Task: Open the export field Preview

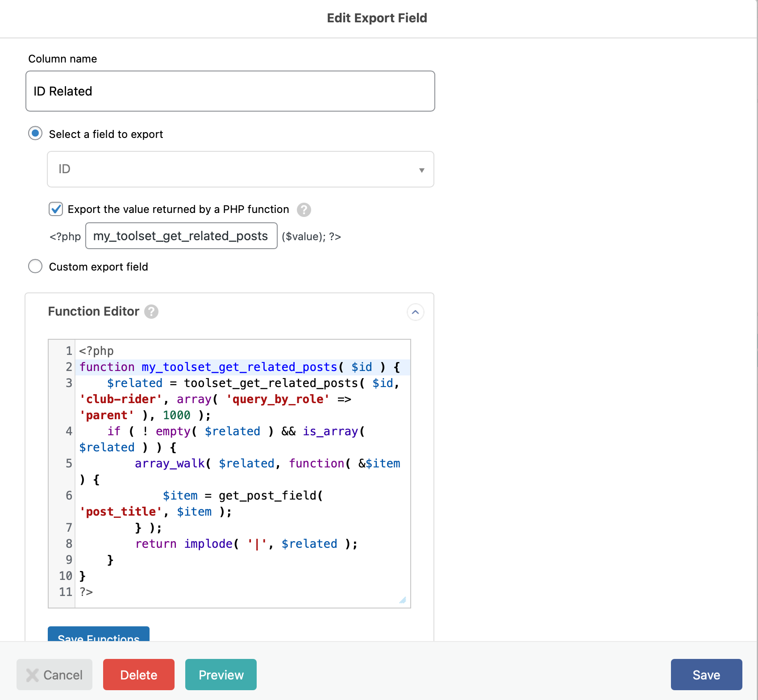Action: pos(221,675)
